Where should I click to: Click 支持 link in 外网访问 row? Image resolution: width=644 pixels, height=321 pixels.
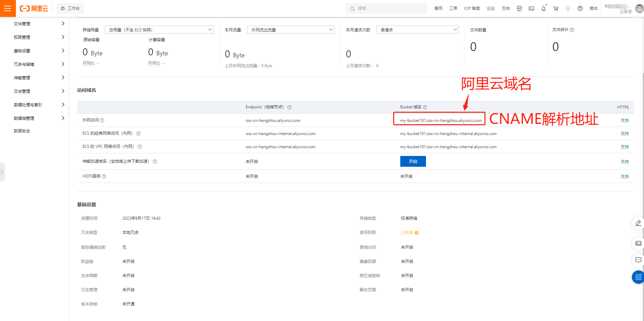point(624,121)
